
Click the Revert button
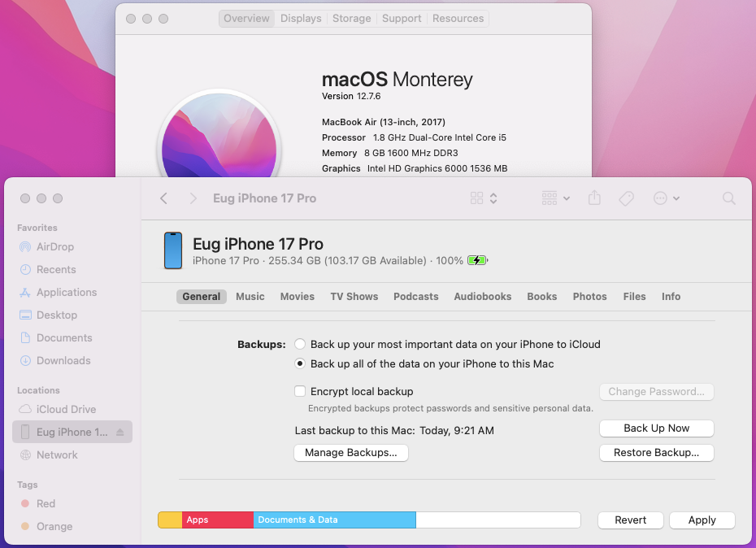click(x=631, y=520)
